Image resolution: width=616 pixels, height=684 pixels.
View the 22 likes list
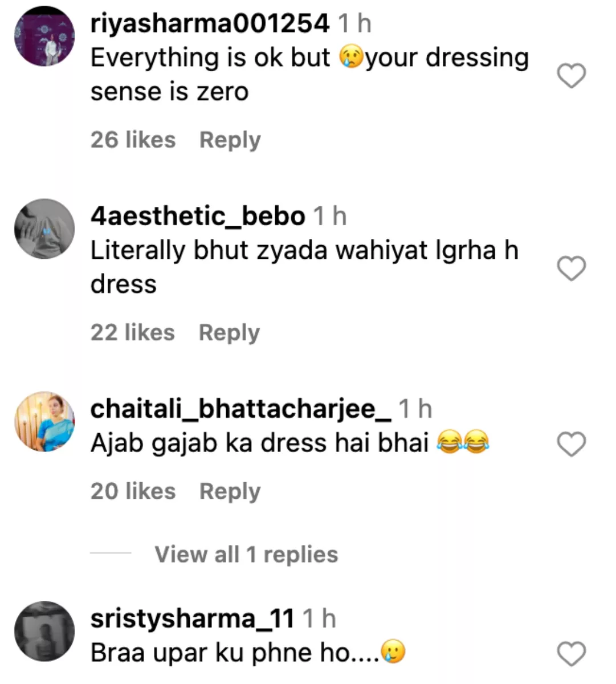[x=132, y=332]
